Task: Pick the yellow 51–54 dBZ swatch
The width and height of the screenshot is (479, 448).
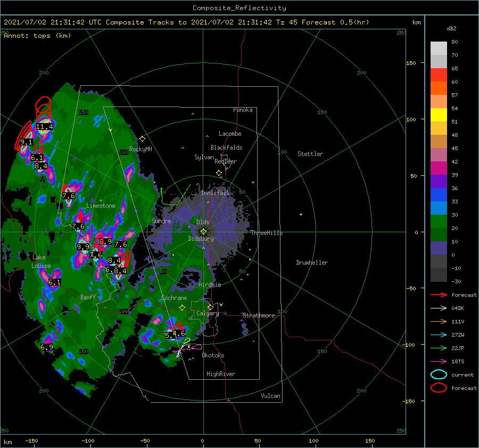Action: [x=439, y=115]
